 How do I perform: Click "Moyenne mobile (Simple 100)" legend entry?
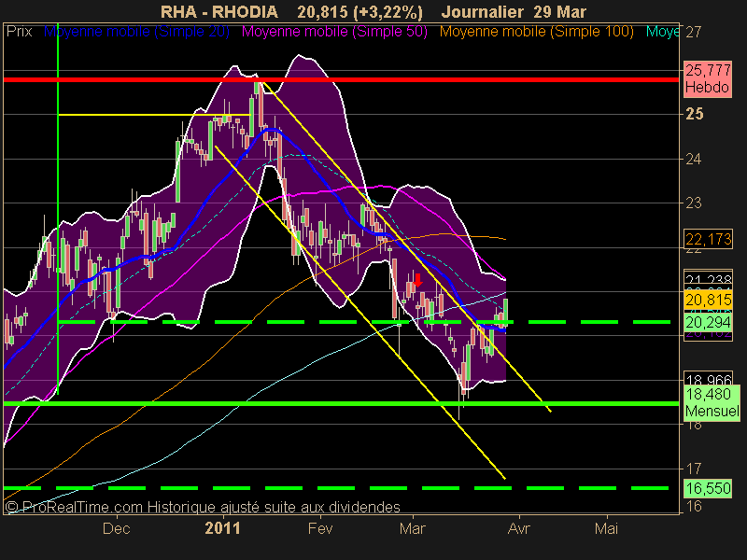click(x=536, y=32)
